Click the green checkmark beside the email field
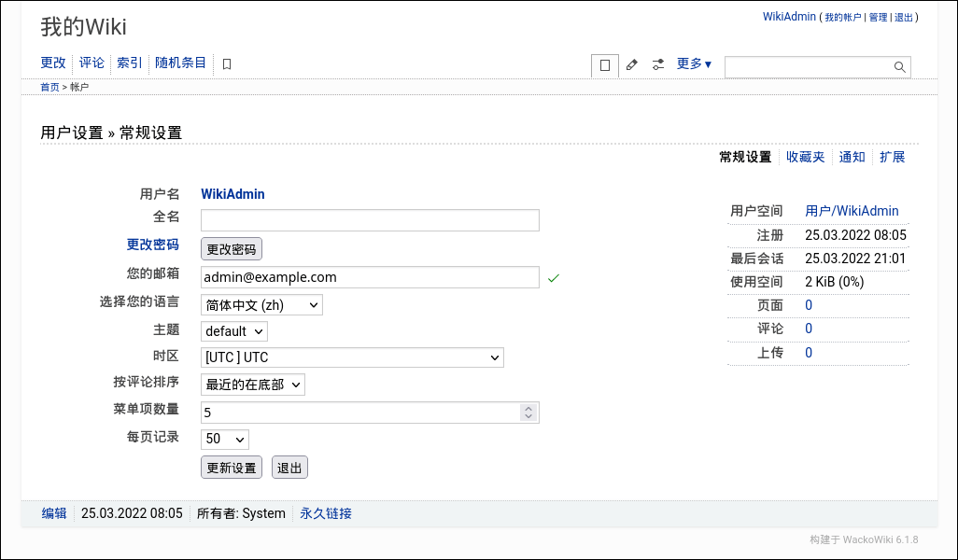 point(554,277)
